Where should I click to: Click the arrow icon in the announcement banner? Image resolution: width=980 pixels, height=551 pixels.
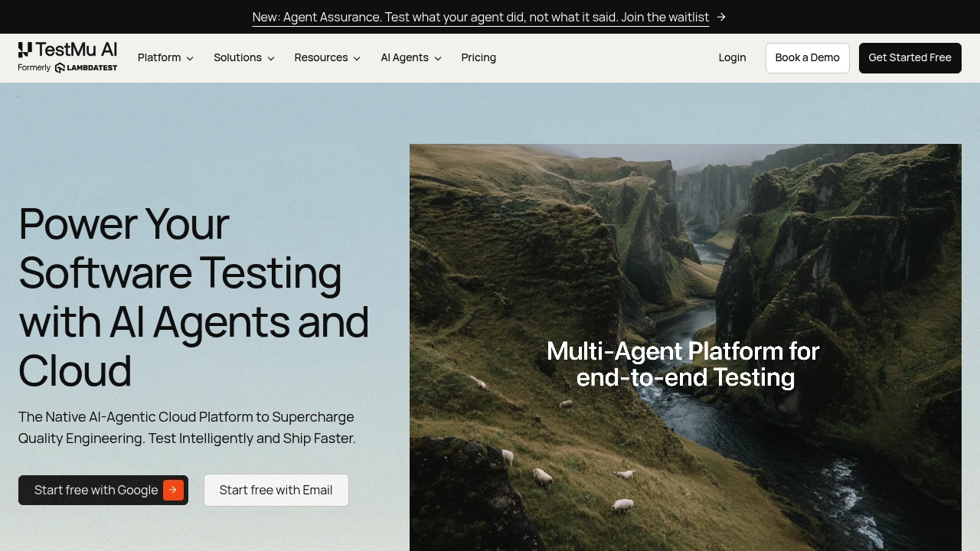721,17
